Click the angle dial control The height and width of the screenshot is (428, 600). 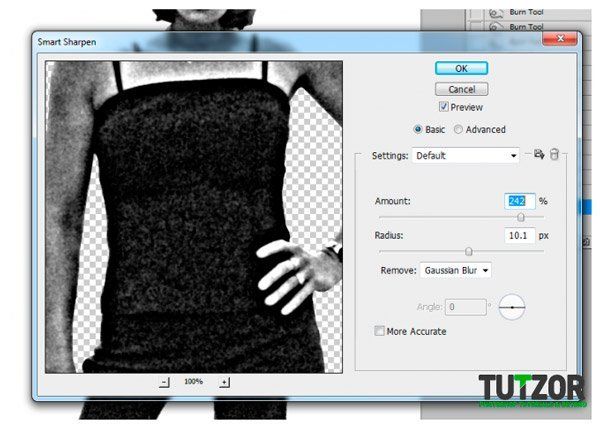tap(512, 307)
